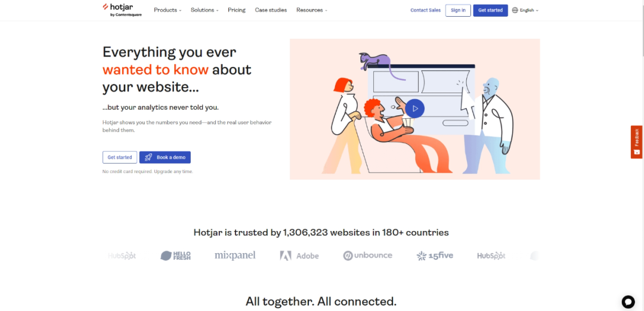644x311 pixels.
Task: Click the mixpanel logo
Action: [235, 255]
